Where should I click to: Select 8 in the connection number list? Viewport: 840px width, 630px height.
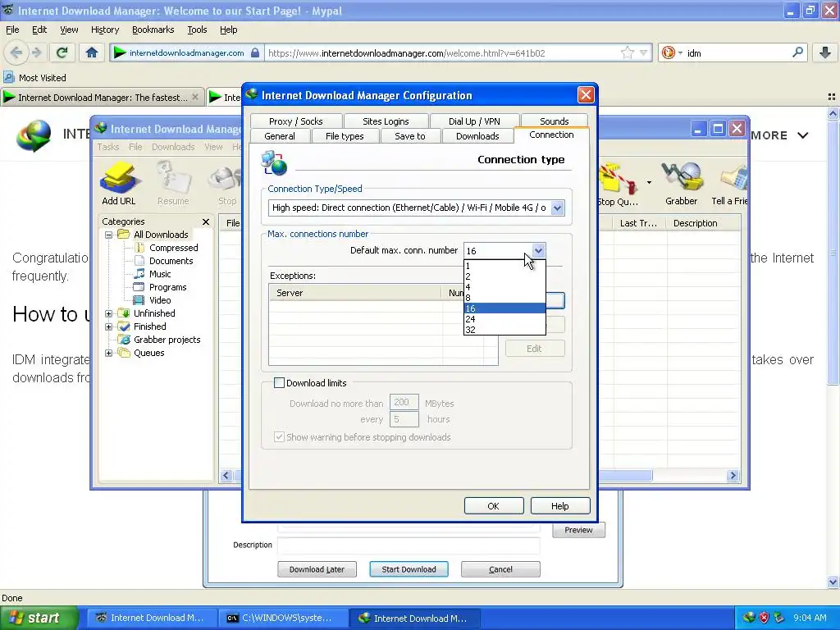pyautogui.click(x=504, y=298)
